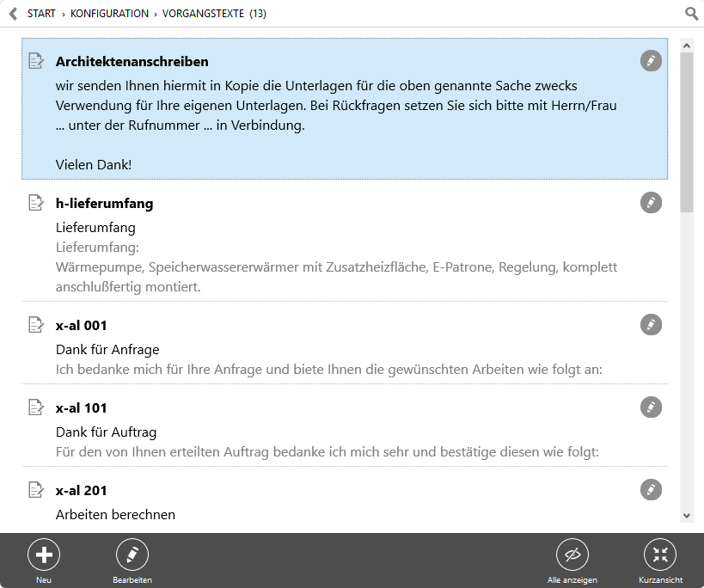
Task: Click the vertical scrollbar thumb
Action: coord(687,132)
